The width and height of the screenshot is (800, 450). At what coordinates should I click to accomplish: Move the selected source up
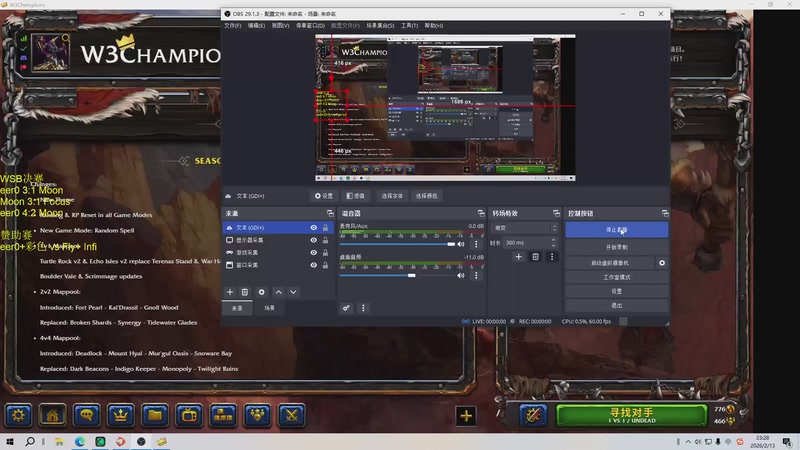pos(279,292)
